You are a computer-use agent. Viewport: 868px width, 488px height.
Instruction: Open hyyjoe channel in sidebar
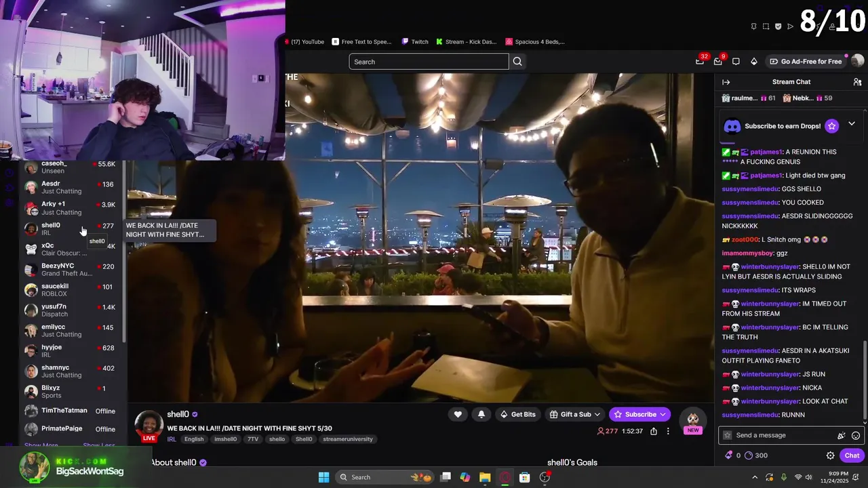pyautogui.click(x=71, y=350)
